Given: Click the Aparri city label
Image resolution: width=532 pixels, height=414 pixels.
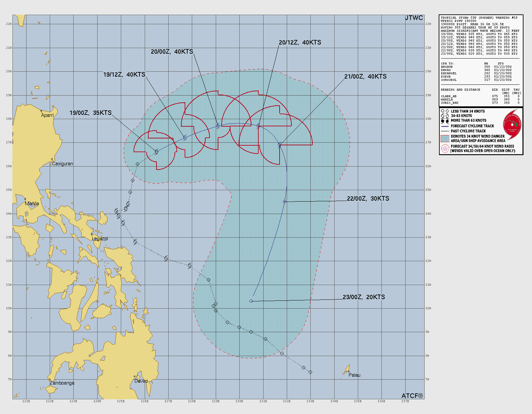Looking at the screenshot, I should point(47,115).
